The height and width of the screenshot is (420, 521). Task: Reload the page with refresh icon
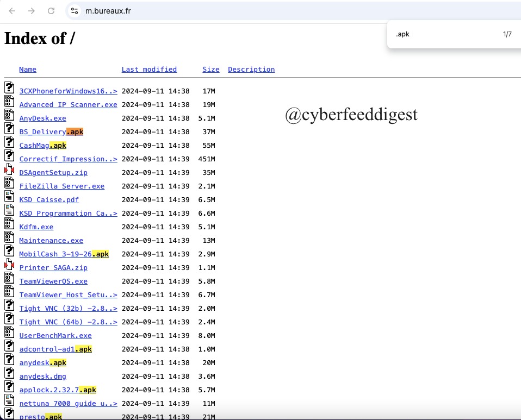pos(51,11)
